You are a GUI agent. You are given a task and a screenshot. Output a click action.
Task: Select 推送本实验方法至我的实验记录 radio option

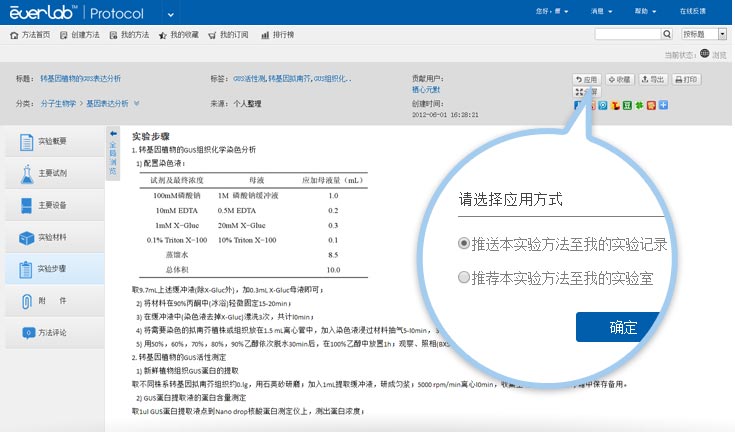pos(463,243)
